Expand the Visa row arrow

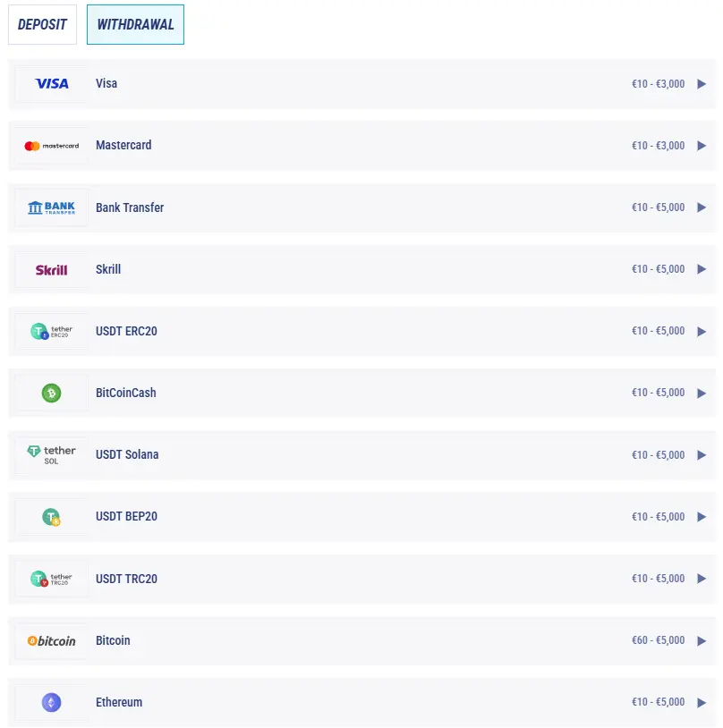702,84
